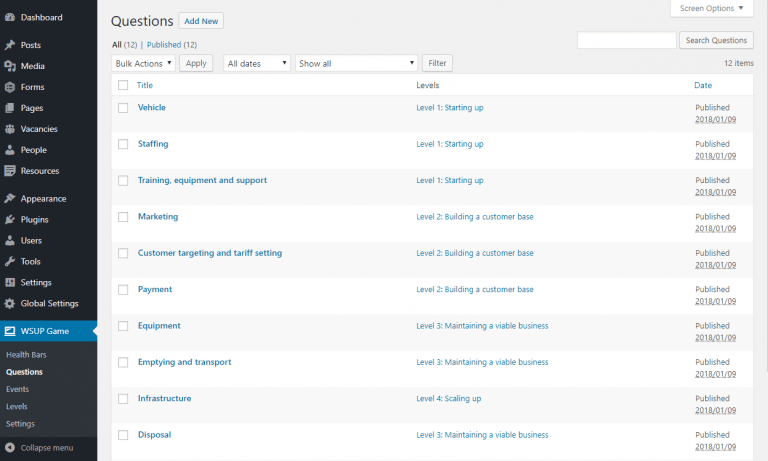The width and height of the screenshot is (768, 461).
Task: Open the Payment question link
Action: [x=155, y=289]
